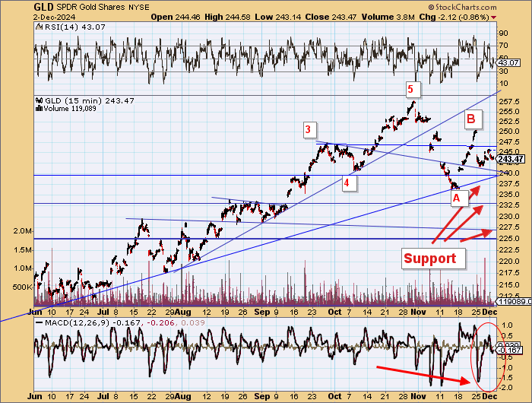This screenshot has width=532, height=403.
Task: Click the 43.07 RSI axis value tag
Action: [508, 63]
